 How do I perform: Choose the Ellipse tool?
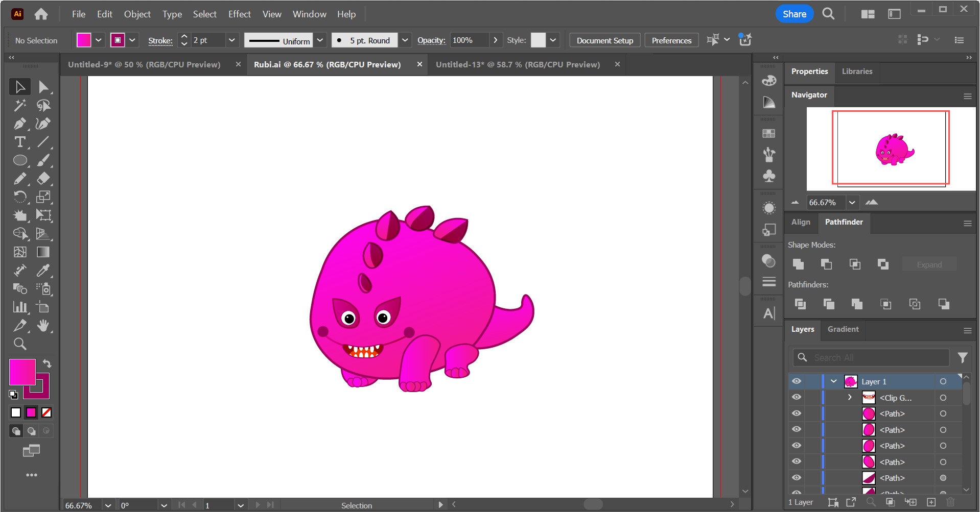[x=20, y=160]
